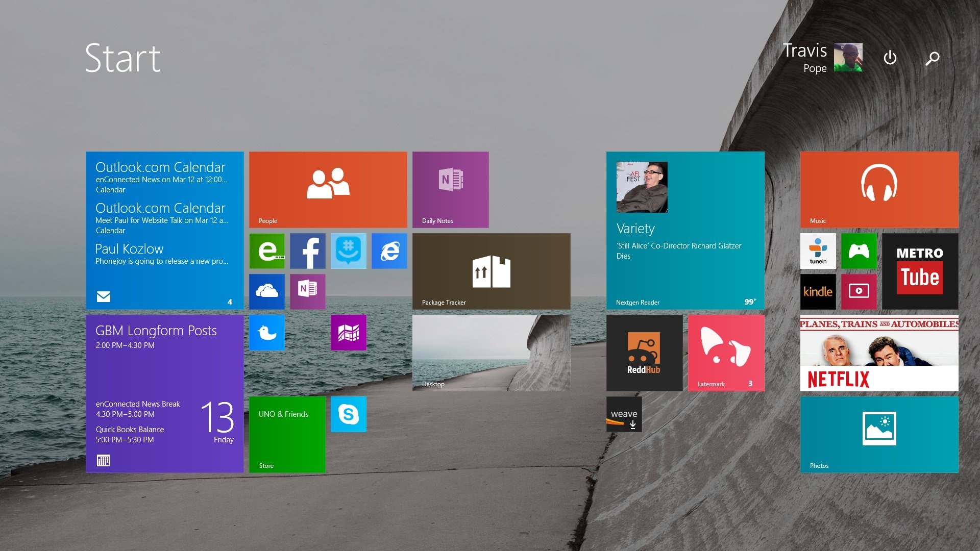Open the Music headphones tile
Viewport: 980px width, 551px height.
tap(879, 189)
